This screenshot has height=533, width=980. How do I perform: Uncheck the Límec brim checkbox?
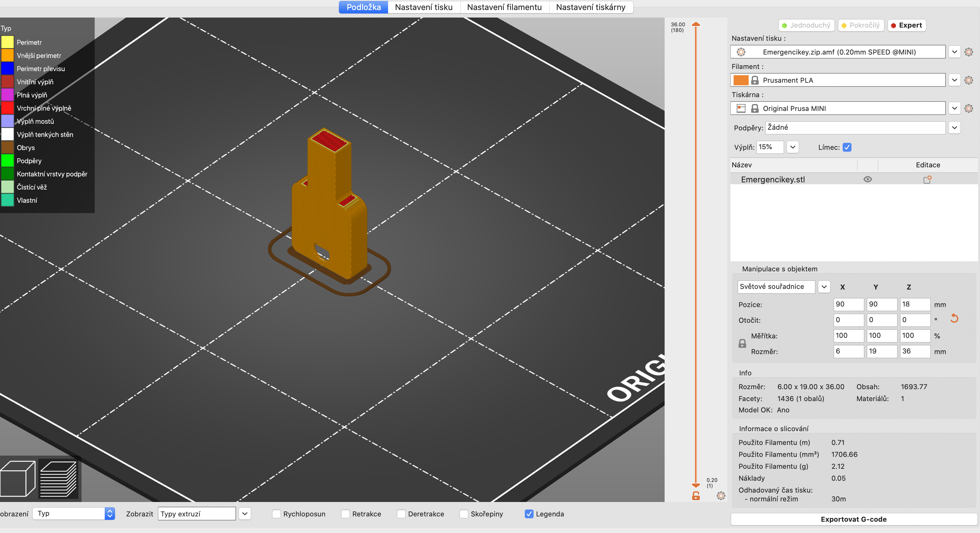coord(847,148)
